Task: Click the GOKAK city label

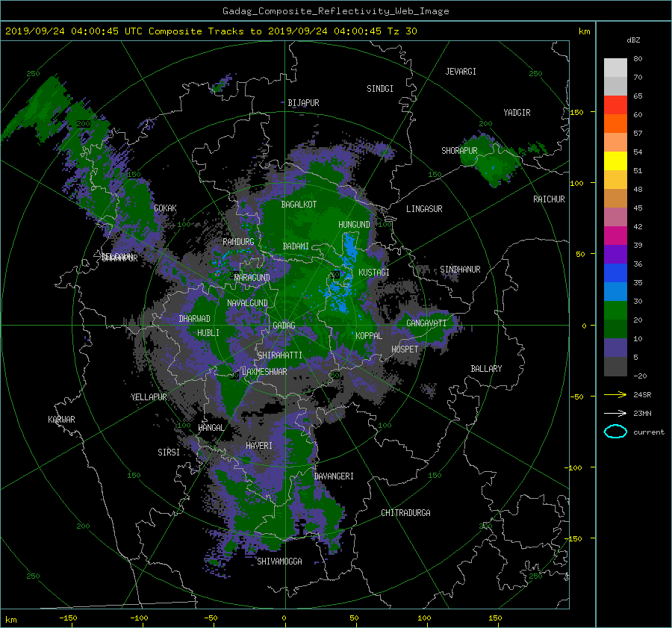Action: 166,208
